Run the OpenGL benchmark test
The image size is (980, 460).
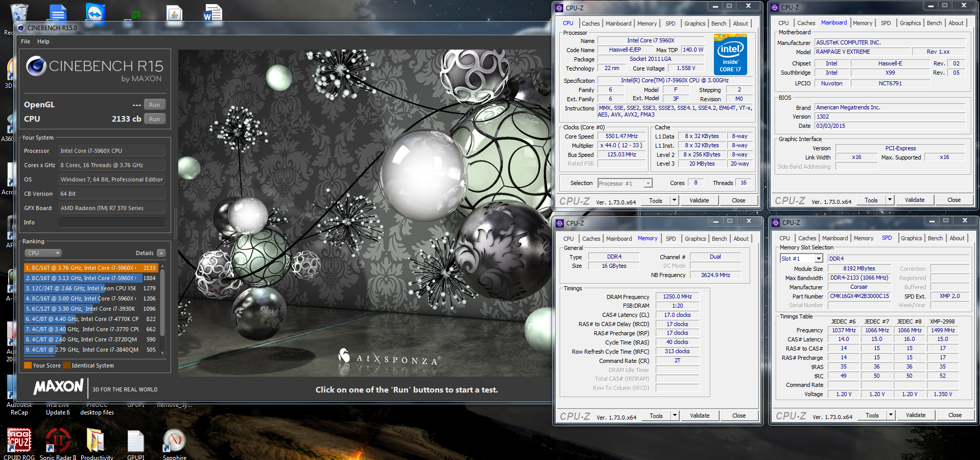click(x=154, y=105)
